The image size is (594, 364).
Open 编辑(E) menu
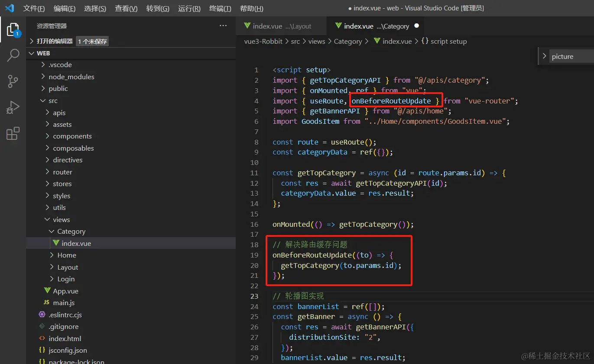coord(65,9)
